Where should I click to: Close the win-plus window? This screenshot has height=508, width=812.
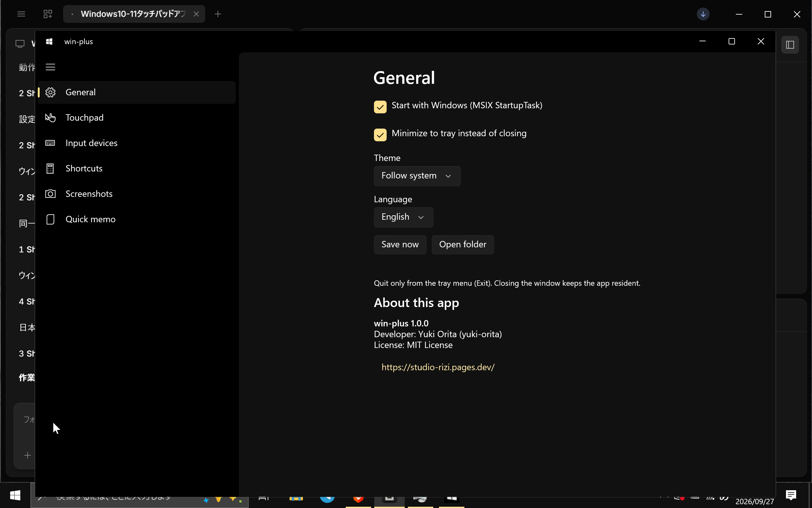[x=761, y=41]
